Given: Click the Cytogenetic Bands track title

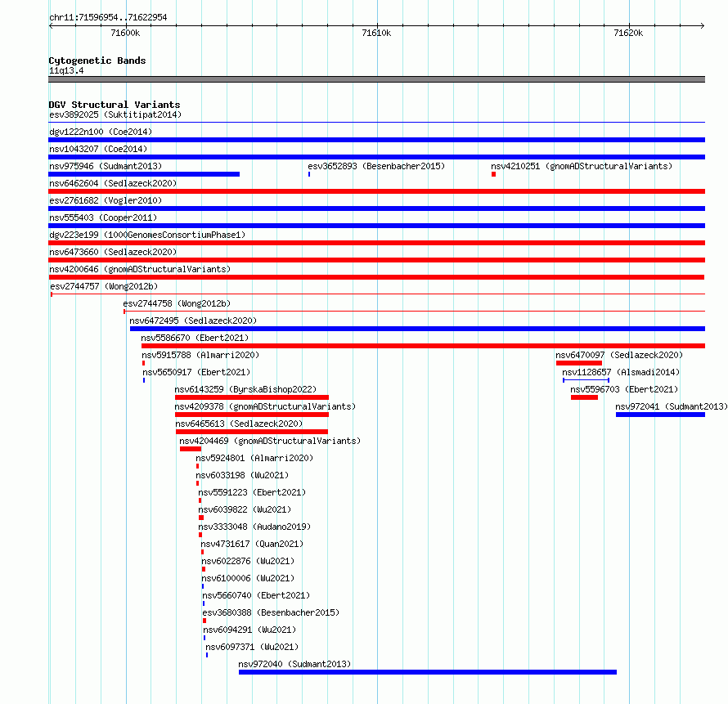Looking at the screenshot, I should (97, 61).
